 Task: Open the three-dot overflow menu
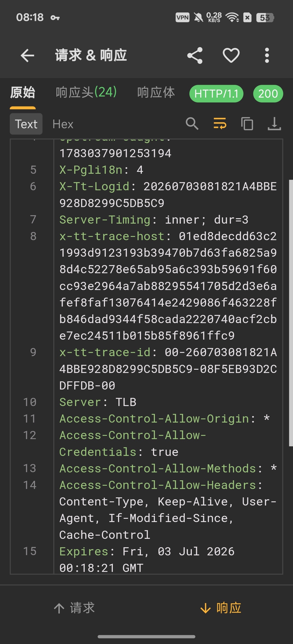click(x=267, y=56)
